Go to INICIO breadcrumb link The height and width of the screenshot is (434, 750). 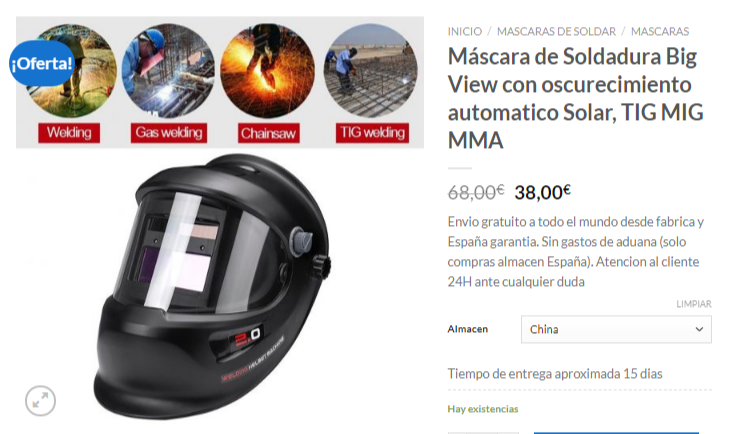pyautogui.click(x=464, y=32)
